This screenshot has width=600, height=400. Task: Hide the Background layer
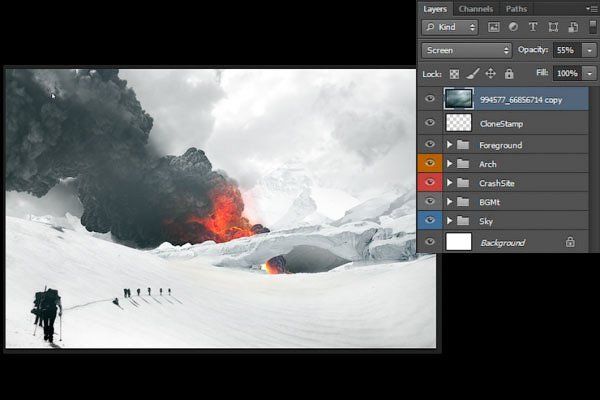(x=430, y=242)
